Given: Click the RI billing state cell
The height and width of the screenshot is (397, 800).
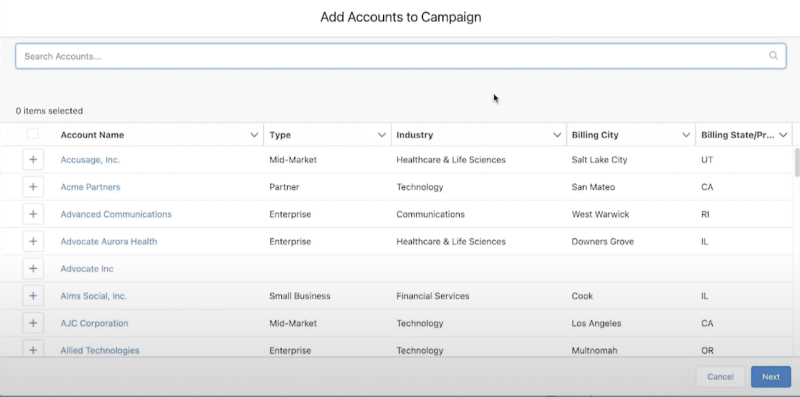Looking at the screenshot, I should click(705, 214).
